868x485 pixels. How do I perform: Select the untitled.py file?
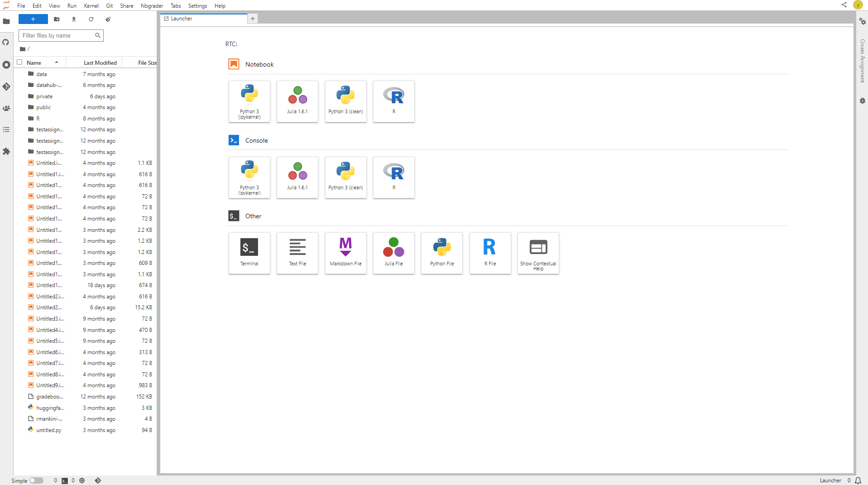click(x=86, y=430)
